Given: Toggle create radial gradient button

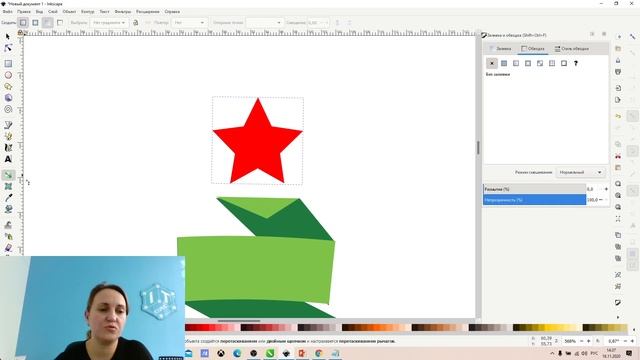Looking at the screenshot, I should pyautogui.click(x=36, y=22).
